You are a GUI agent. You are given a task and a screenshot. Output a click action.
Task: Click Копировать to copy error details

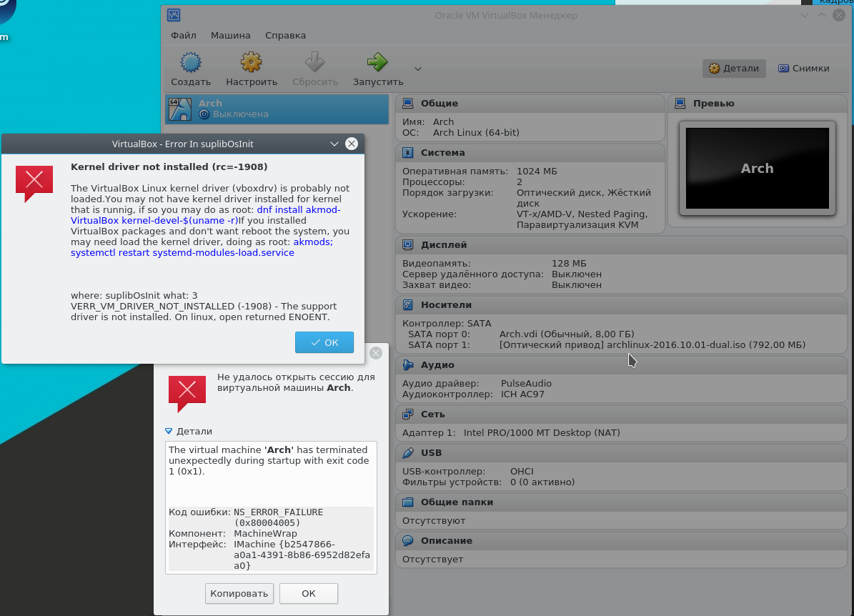point(239,593)
